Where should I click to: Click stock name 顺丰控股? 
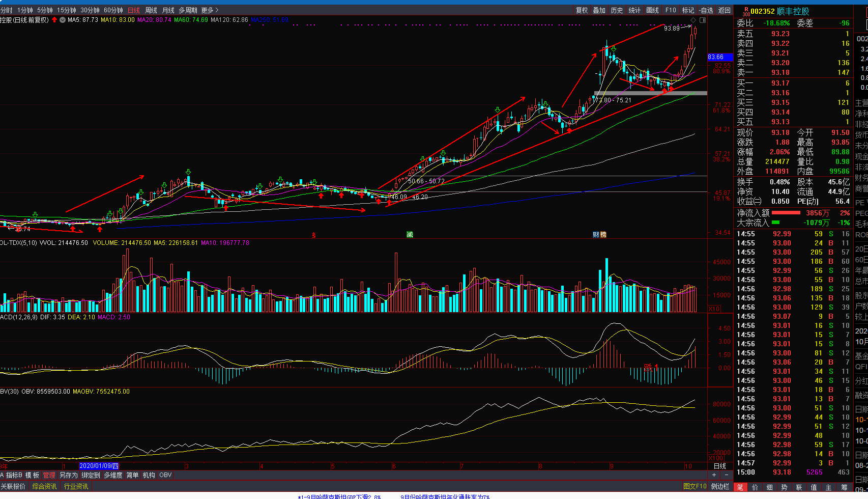pos(793,11)
